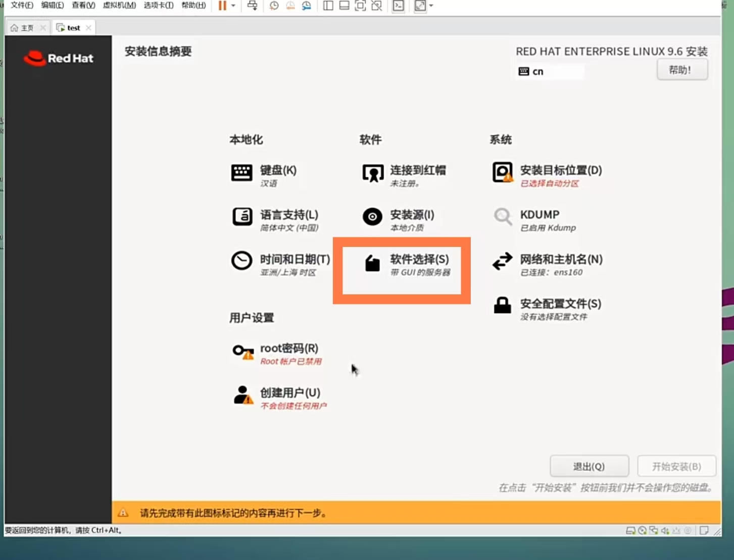This screenshot has width=734, height=560.
Task: Open the 帮助(H) menu
Action: click(193, 5)
